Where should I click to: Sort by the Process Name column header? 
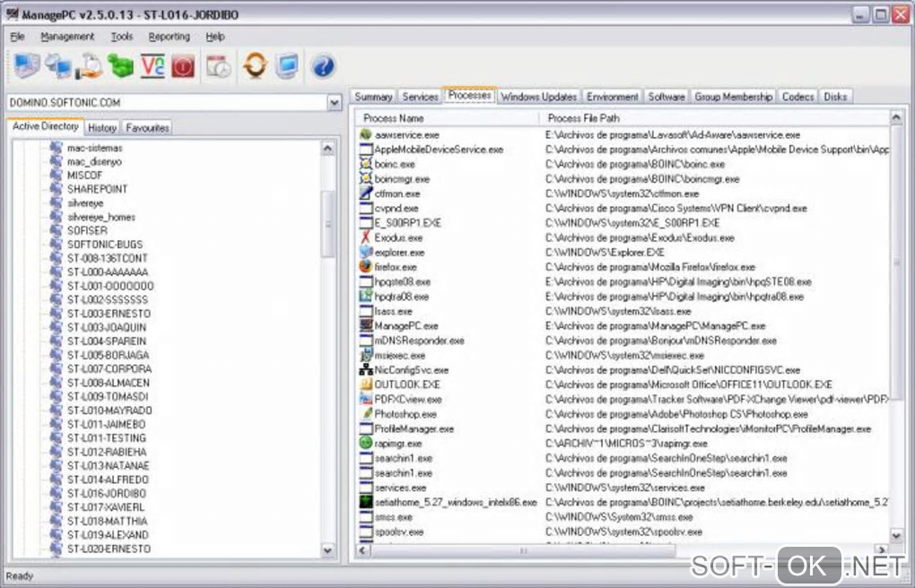click(448, 117)
